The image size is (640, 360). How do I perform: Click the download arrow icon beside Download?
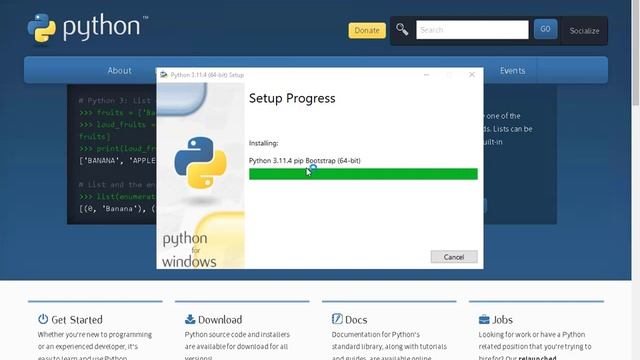coord(190,319)
